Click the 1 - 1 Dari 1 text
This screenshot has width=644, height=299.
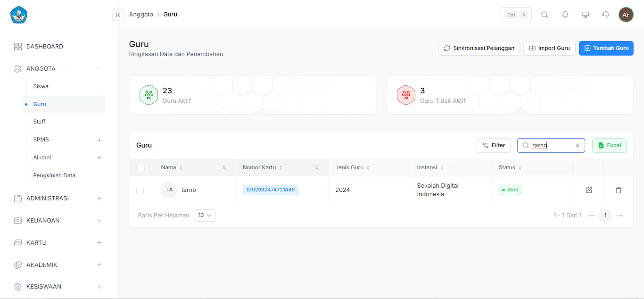568,215
